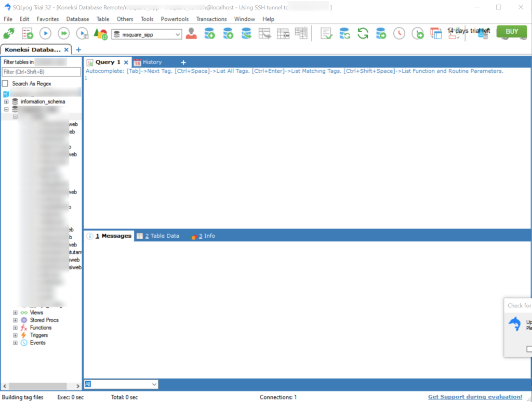Image resolution: width=532 pixels, height=402 pixels.
Task: Open the Powertools menu
Action: [x=175, y=19]
